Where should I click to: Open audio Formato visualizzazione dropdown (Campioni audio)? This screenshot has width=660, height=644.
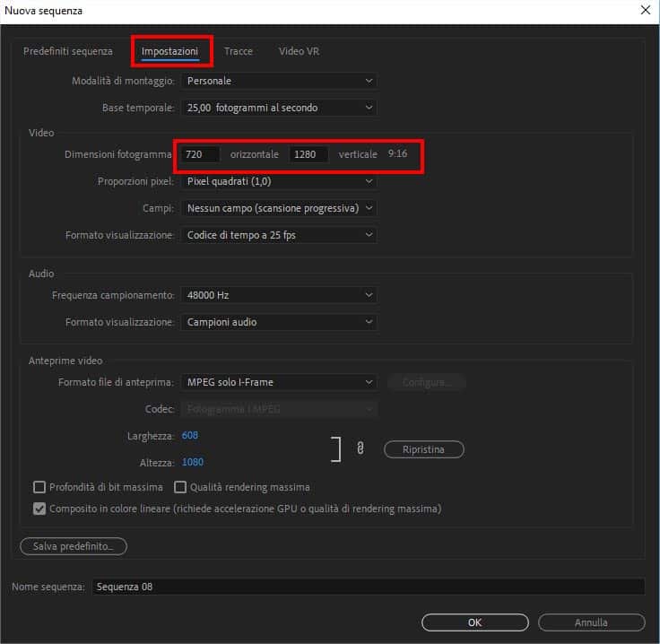pyautogui.click(x=279, y=322)
